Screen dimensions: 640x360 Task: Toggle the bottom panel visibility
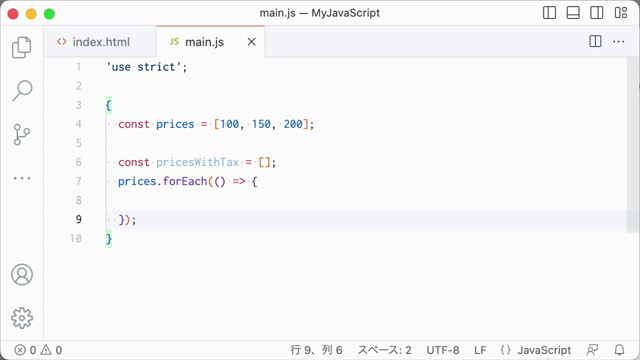pyautogui.click(x=573, y=13)
